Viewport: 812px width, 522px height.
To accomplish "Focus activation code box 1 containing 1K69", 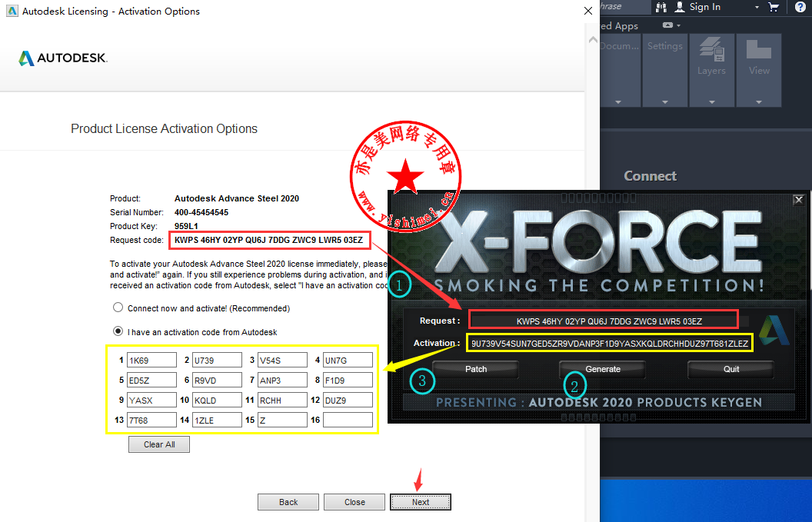I will click(151, 360).
